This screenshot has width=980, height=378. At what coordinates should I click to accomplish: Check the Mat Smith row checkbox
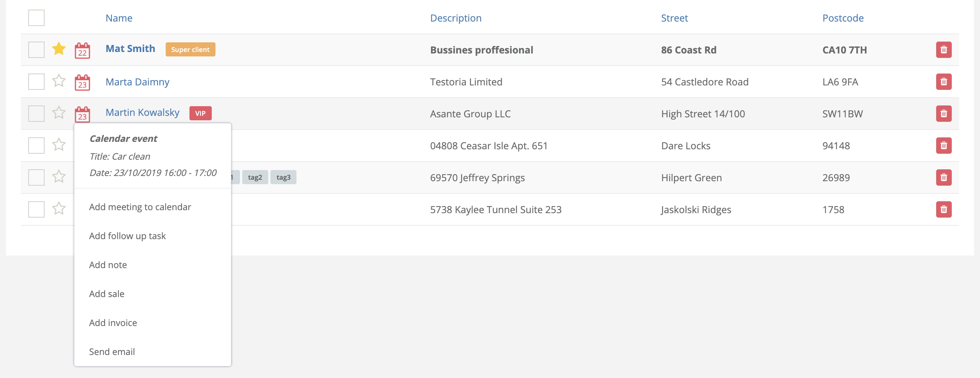pos(36,50)
